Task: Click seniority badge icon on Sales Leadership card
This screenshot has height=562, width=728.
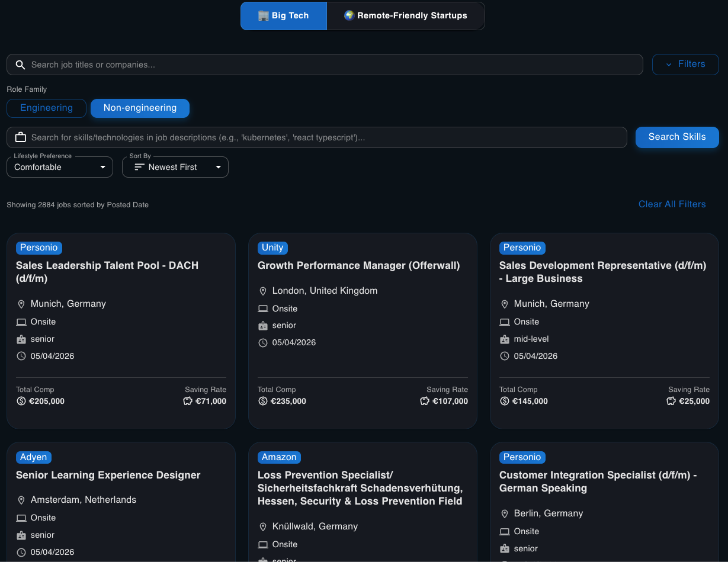Action: (x=21, y=339)
